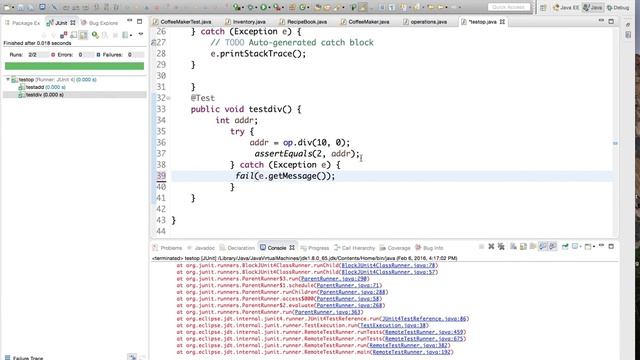The height and width of the screenshot is (360, 640).
Task: Open the Test Run History dropdown arrow
Action: (131, 36)
